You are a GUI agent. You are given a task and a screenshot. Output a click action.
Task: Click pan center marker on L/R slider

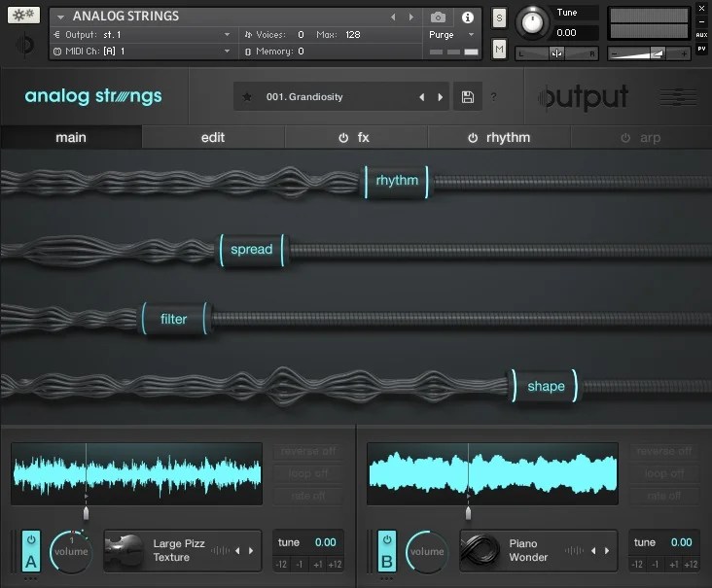556,53
